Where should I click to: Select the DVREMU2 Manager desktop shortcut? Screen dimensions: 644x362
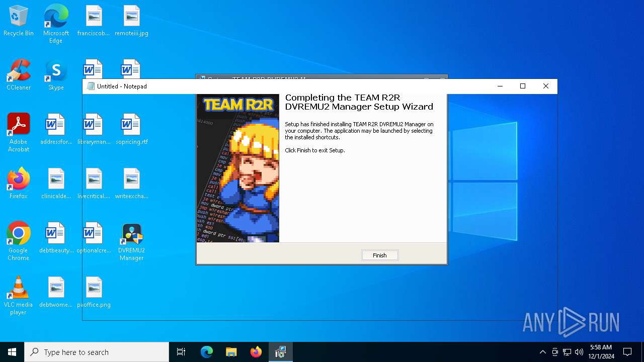[x=131, y=241]
